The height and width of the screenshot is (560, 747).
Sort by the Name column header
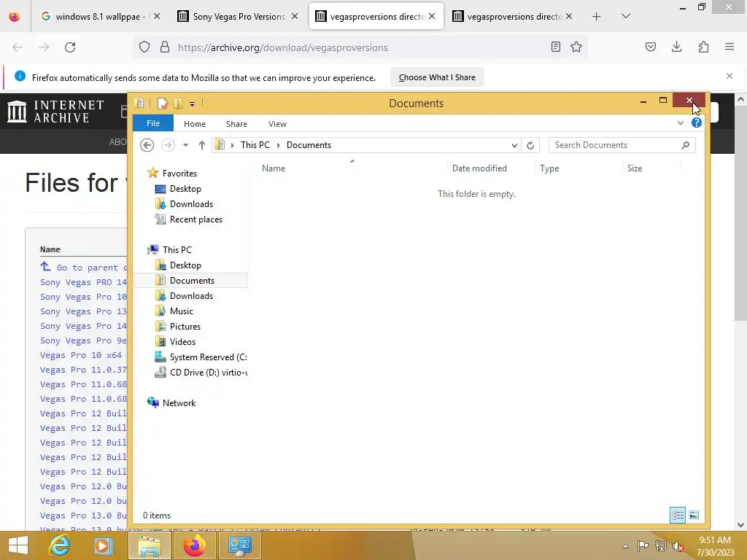point(274,168)
